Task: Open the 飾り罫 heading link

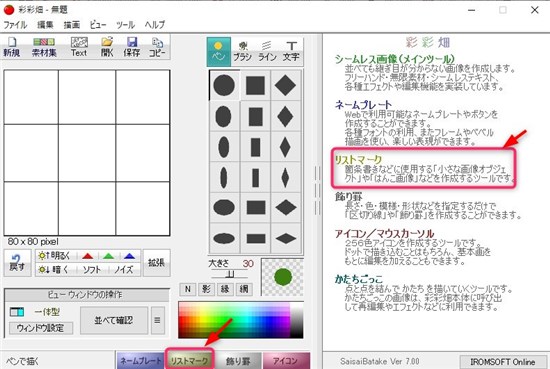Action: tap(349, 196)
